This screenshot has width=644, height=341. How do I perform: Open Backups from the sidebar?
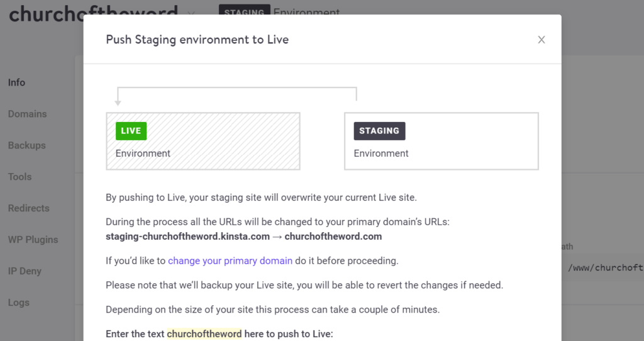click(x=26, y=145)
